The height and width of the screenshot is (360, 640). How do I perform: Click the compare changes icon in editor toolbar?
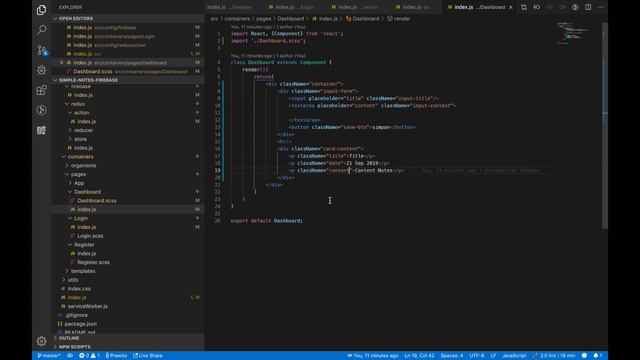click(x=524, y=7)
